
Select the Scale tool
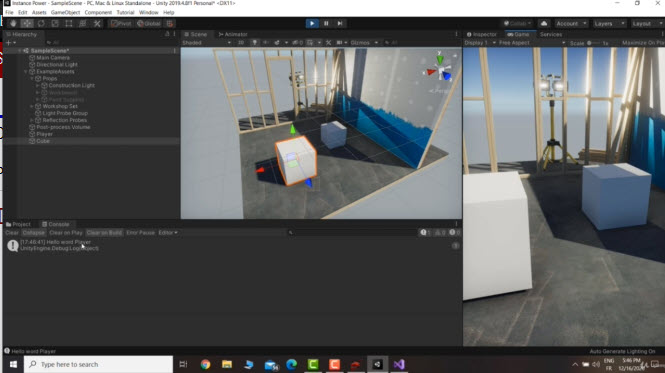point(55,24)
